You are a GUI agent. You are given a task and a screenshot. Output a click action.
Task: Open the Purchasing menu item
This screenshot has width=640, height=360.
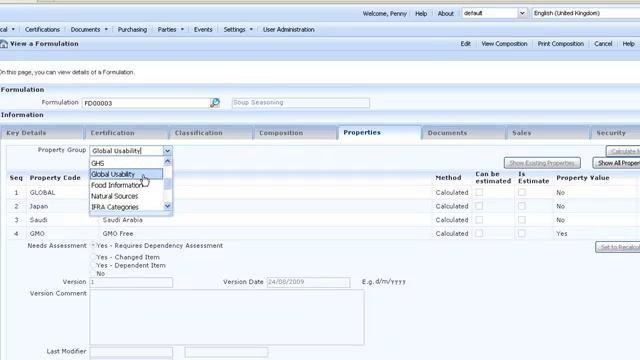[132, 29]
